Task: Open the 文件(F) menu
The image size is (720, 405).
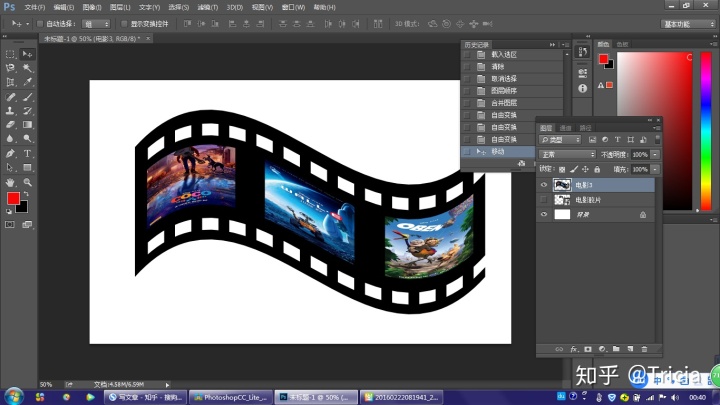Action: pos(34,7)
